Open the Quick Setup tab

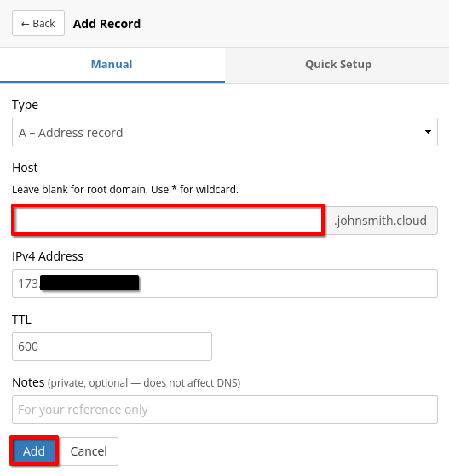click(337, 65)
